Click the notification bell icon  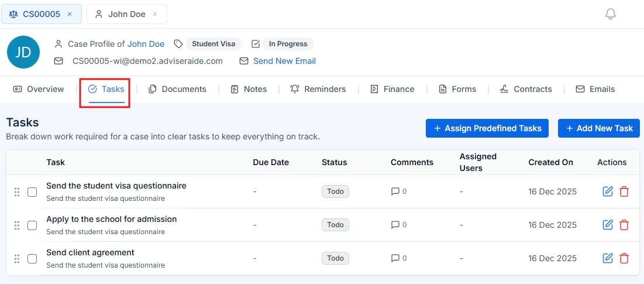(x=611, y=14)
